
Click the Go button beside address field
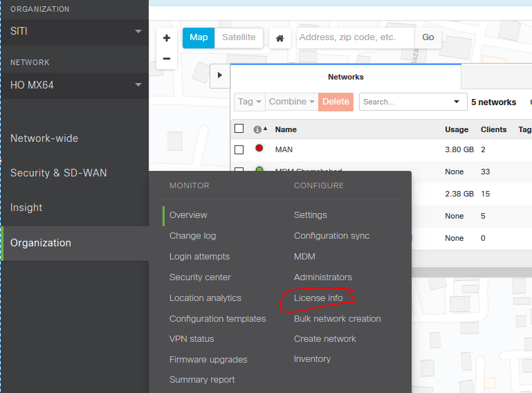coord(428,37)
